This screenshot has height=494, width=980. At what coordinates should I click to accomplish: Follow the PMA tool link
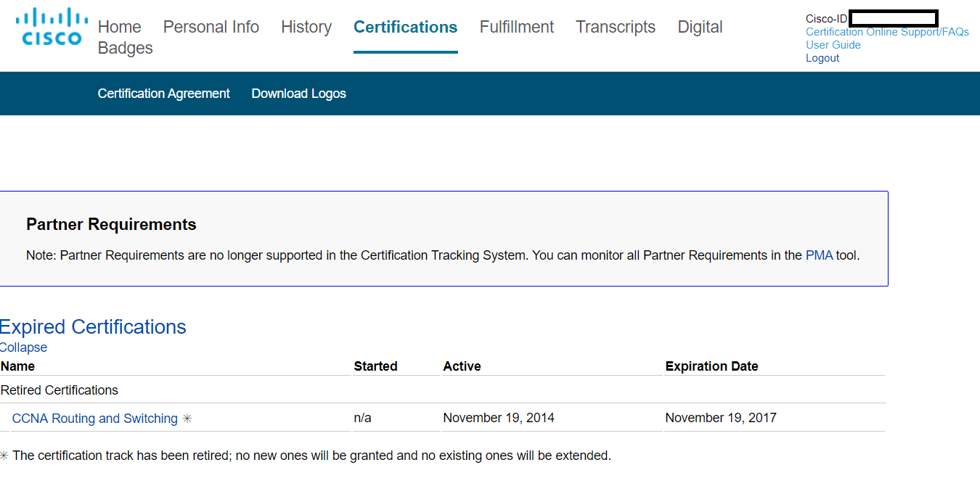[x=819, y=255]
